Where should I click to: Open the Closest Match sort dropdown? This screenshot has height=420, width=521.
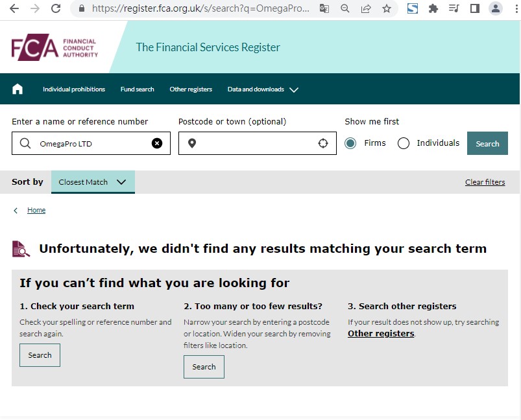click(93, 182)
